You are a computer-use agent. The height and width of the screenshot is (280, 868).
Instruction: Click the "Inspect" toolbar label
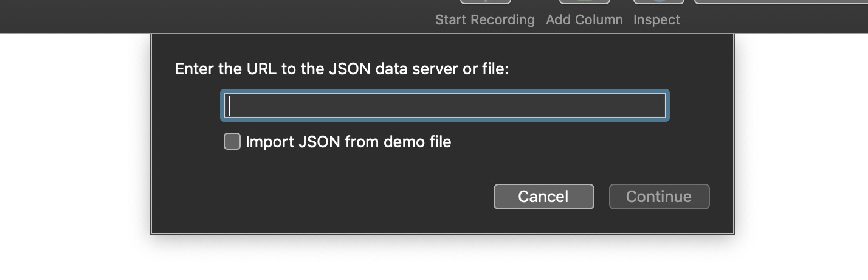click(x=656, y=20)
